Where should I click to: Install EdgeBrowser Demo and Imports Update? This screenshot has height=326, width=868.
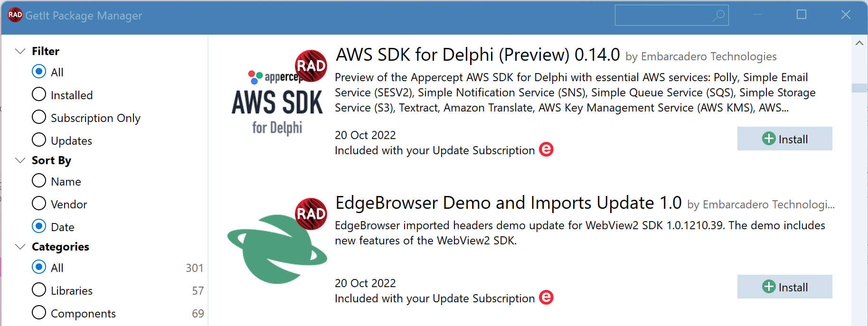(x=784, y=287)
